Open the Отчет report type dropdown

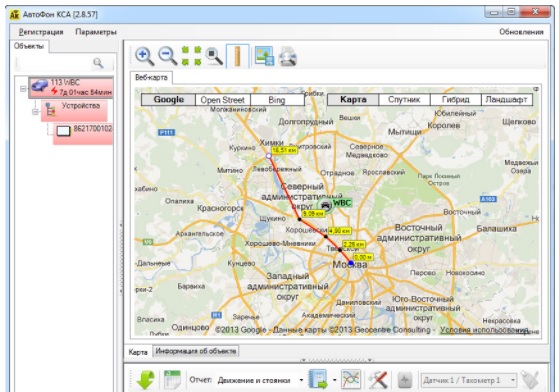(x=301, y=380)
